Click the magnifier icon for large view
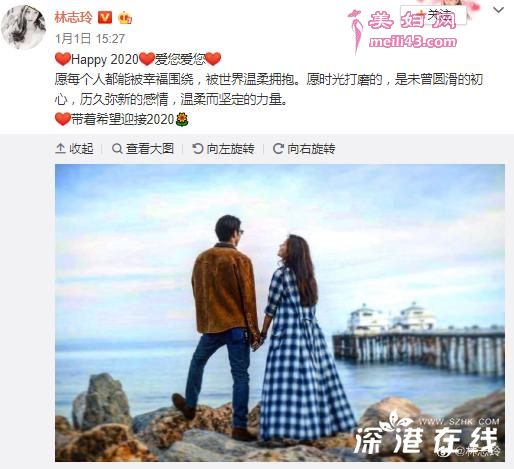This screenshot has height=469, width=514. (x=117, y=149)
